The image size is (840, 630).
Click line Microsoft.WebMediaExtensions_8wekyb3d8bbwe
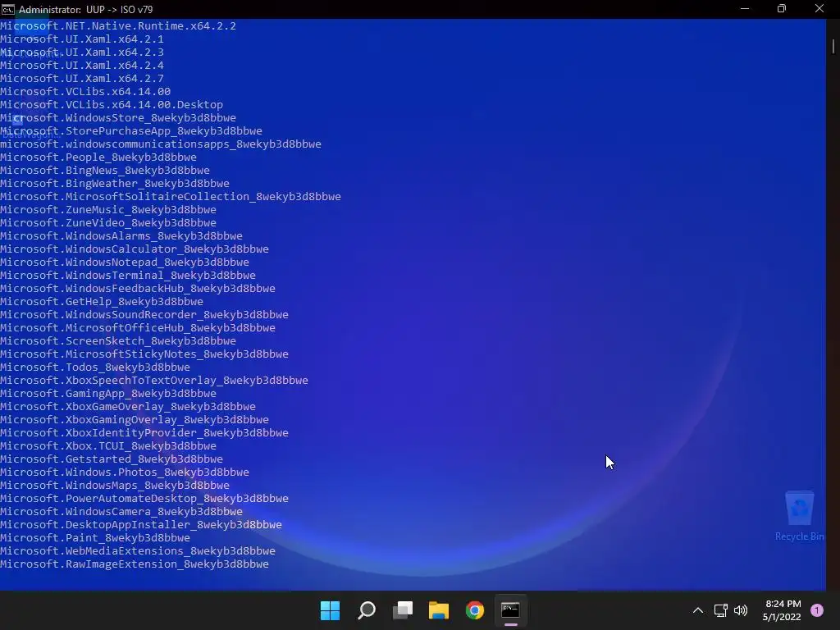pyautogui.click(x=138, y=550)
